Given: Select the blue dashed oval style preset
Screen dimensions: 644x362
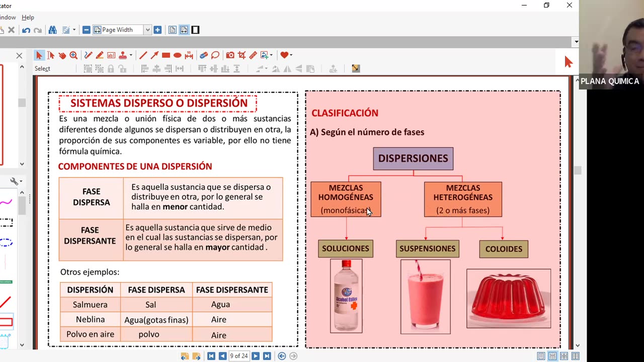Looking at the screenshot, I should (6, 242).
